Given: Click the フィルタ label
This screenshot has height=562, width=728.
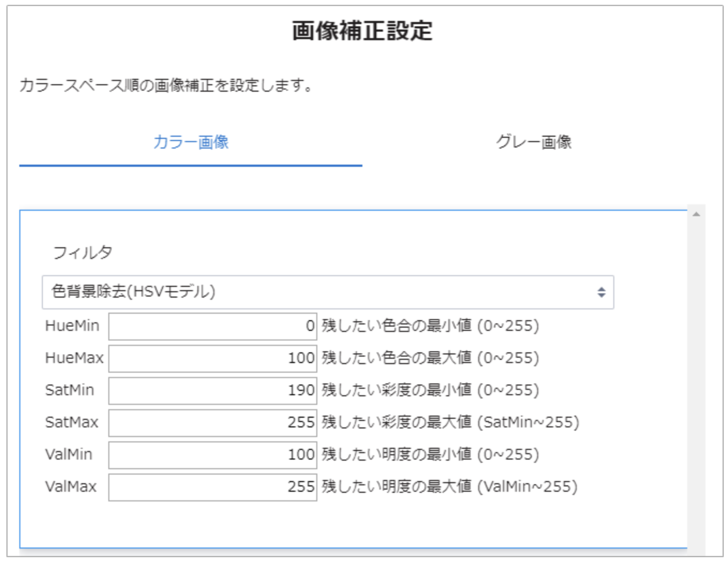Looking at the screenshot, I should (83, 252).
